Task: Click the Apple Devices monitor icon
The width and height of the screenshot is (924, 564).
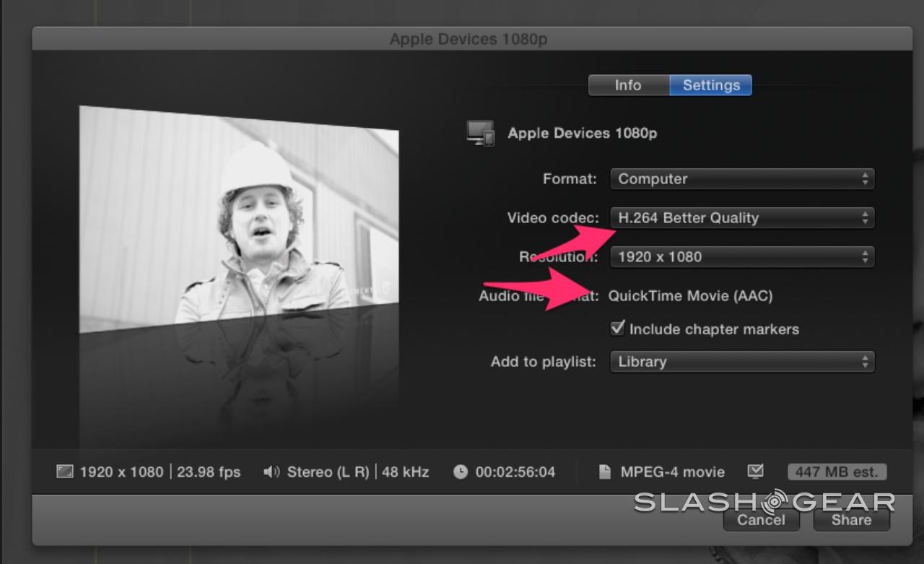Action: coord(481,134)
